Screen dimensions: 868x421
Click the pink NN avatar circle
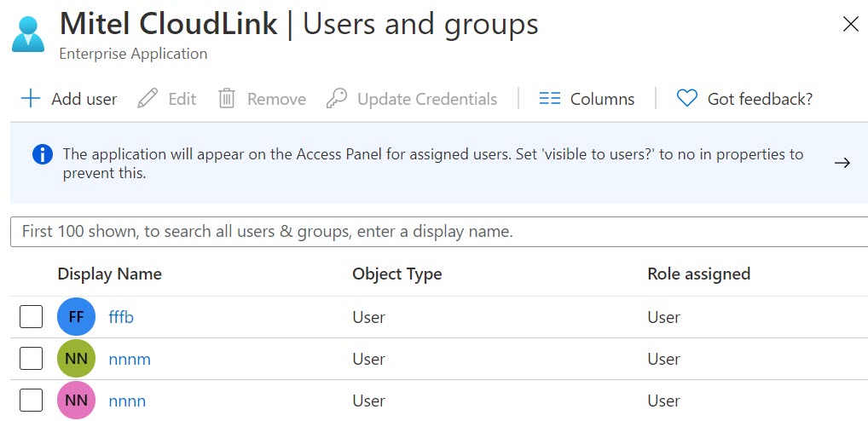pyautogui.click(x=77, y=400)
